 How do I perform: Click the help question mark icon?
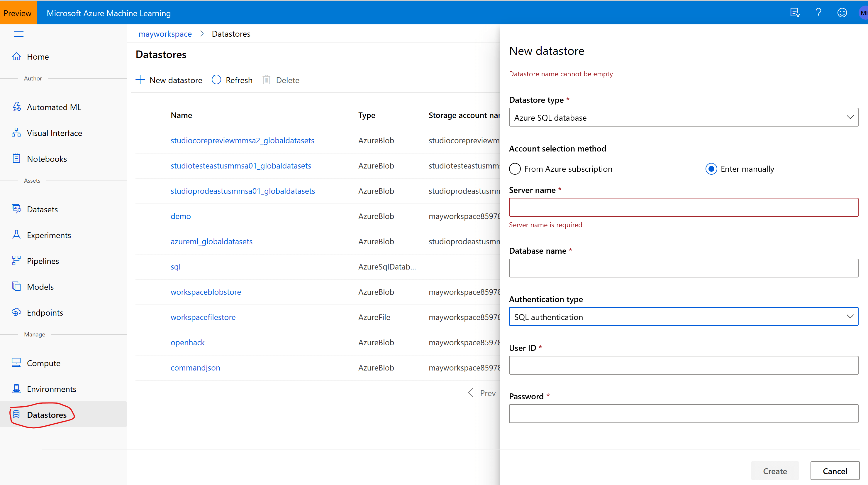click(x=818, y=13)
